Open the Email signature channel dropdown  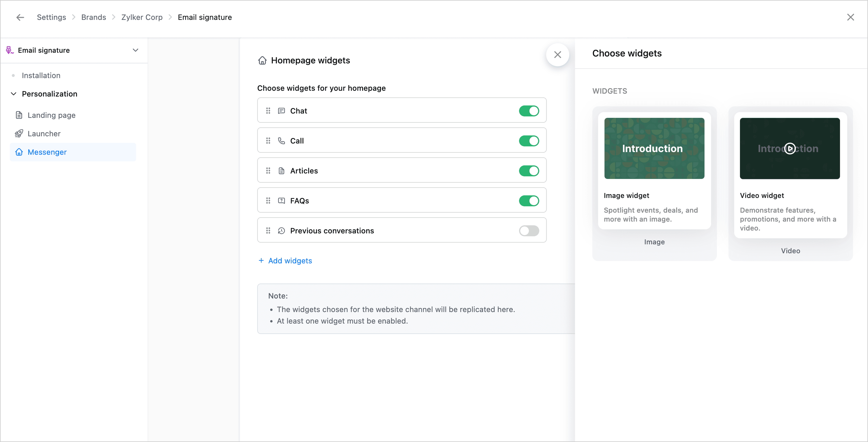135,50
